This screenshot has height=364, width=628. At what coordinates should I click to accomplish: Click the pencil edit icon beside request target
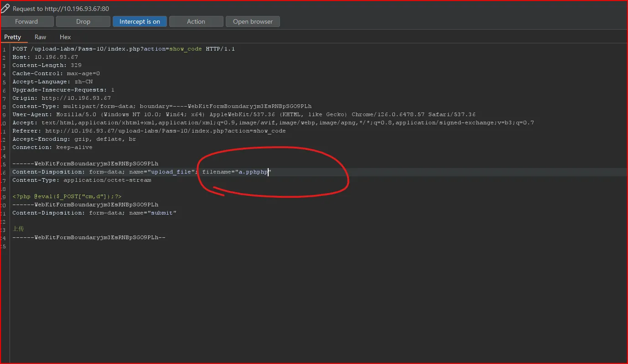[x=5, y=8]
